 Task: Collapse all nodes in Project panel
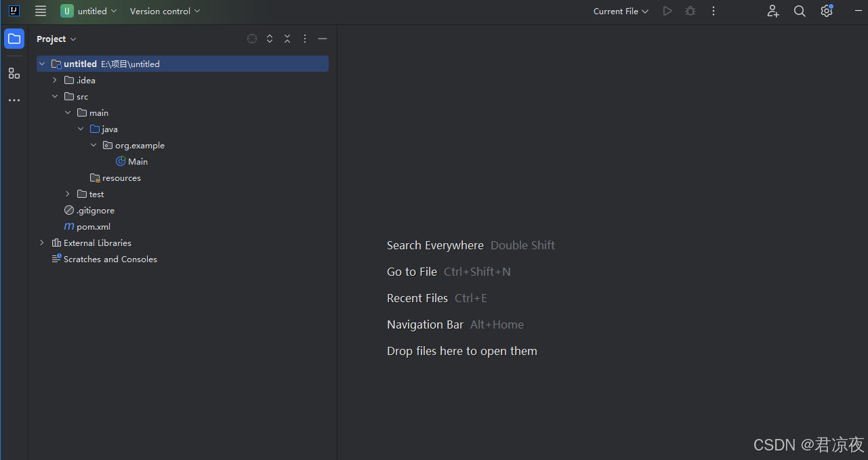(287, 39)
